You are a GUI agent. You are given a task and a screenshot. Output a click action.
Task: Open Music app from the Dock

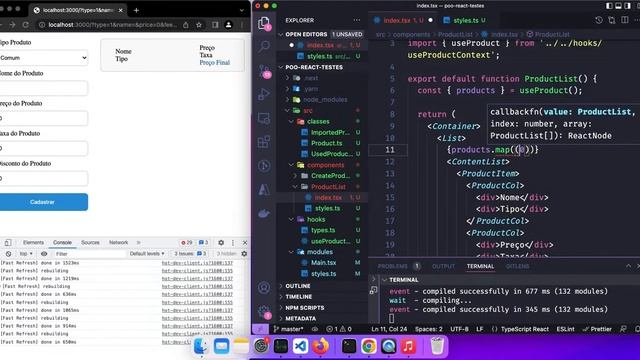point(409,346)
